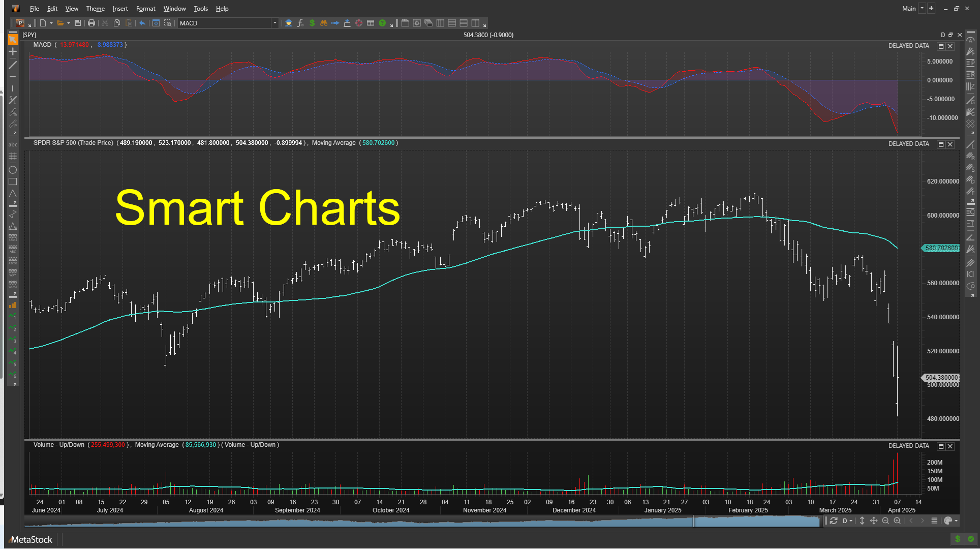The image size is (980, 549).
Task: Open the Indicator Builder with the fx icon
Action: (x=300, y=23)
